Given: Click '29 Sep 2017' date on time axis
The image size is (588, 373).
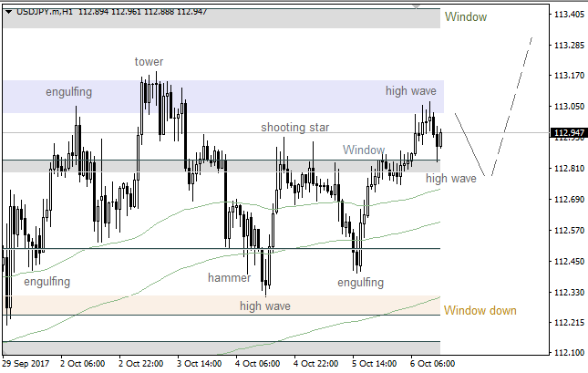Looking at the screenshot, I should coord(26,363).
